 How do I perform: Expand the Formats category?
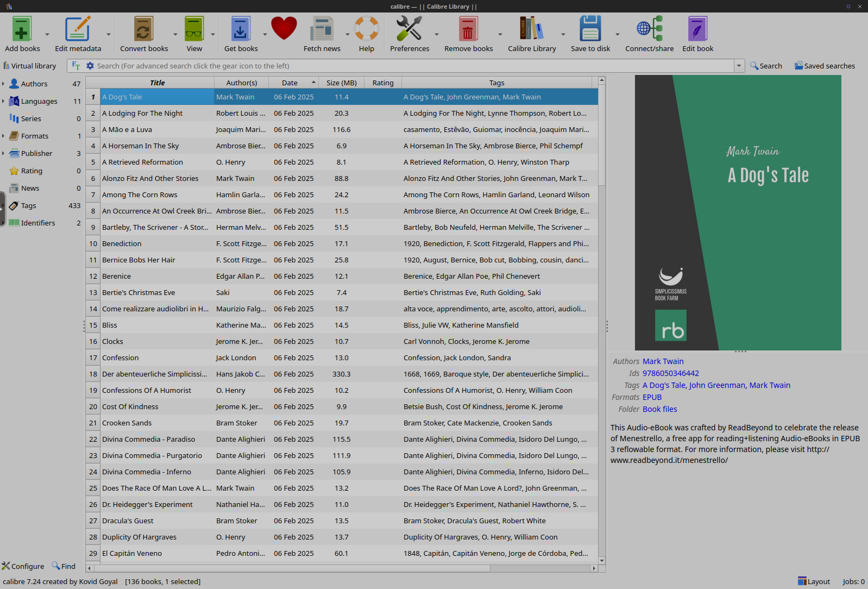[x=3, y=136]
